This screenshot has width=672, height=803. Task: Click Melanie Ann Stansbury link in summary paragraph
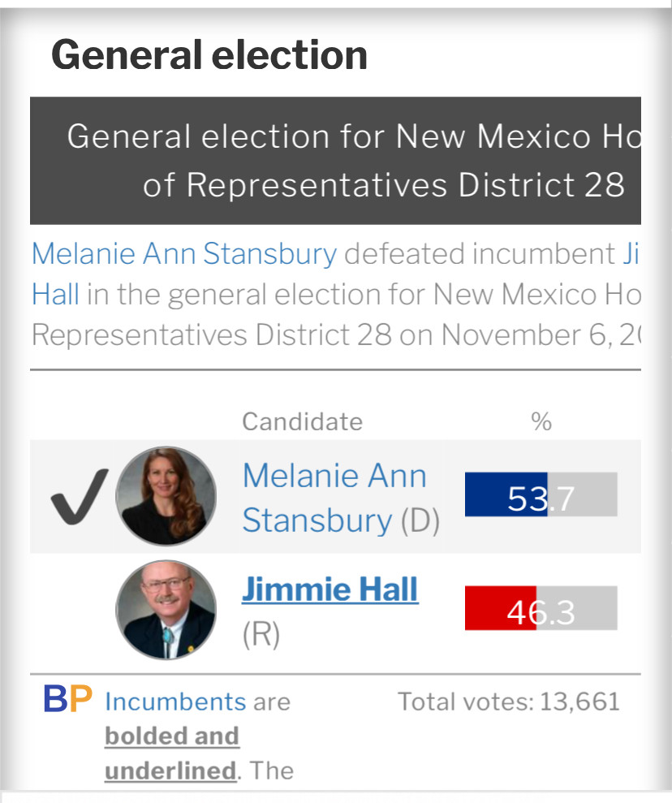pyautogui.click(x=184, y=253)
